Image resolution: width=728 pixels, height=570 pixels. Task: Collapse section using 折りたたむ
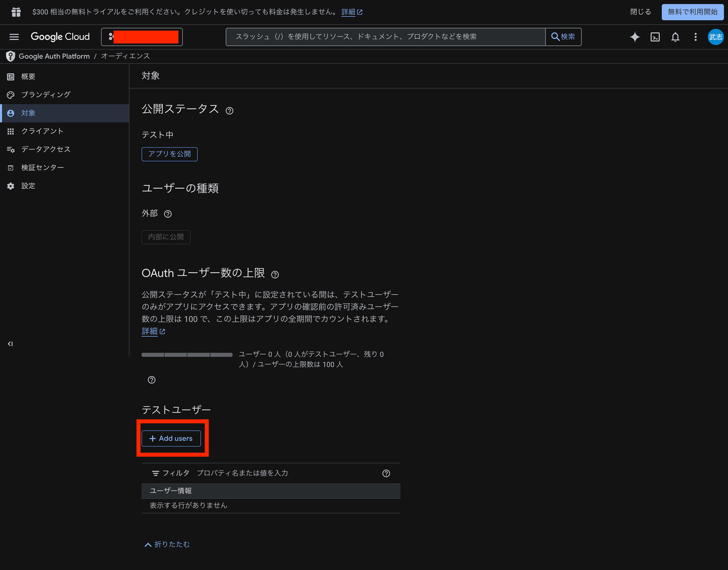167,544
